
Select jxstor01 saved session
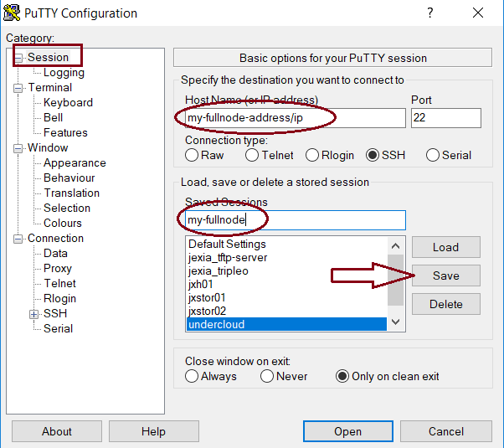[286, 298]
